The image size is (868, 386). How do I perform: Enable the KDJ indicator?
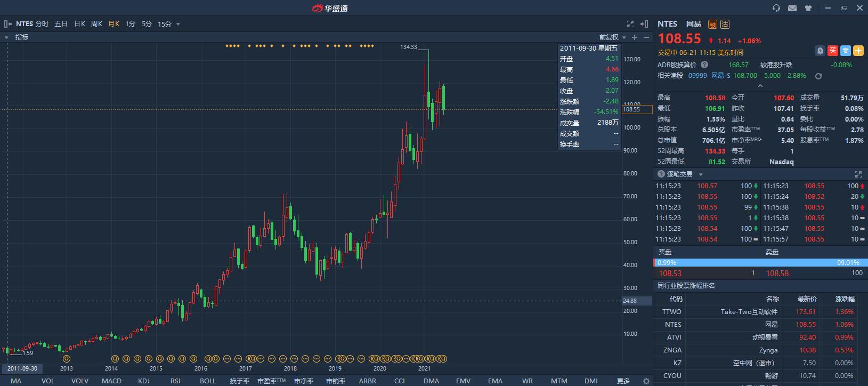(144, 381)
